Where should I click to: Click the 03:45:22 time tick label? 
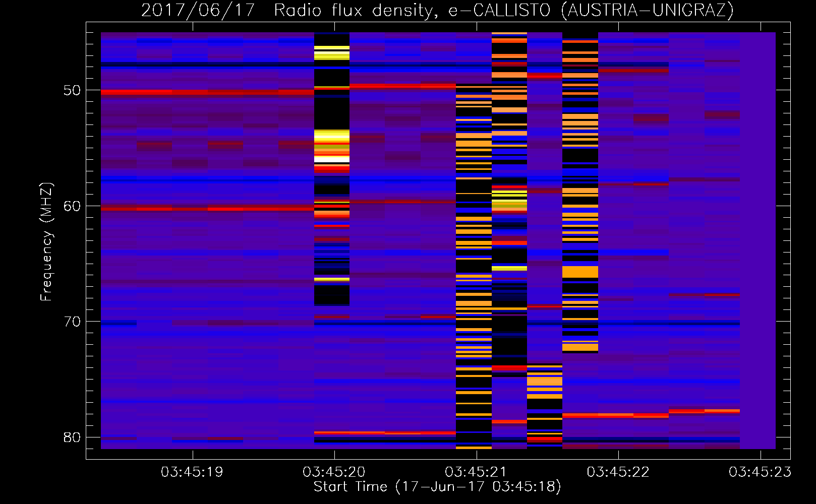(x=618, y=472)
